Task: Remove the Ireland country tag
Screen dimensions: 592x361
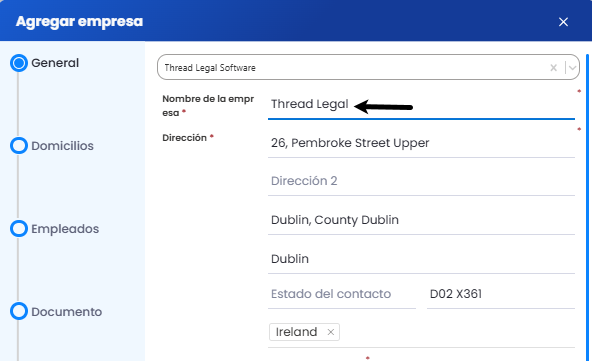Action: tap(331, 332)
